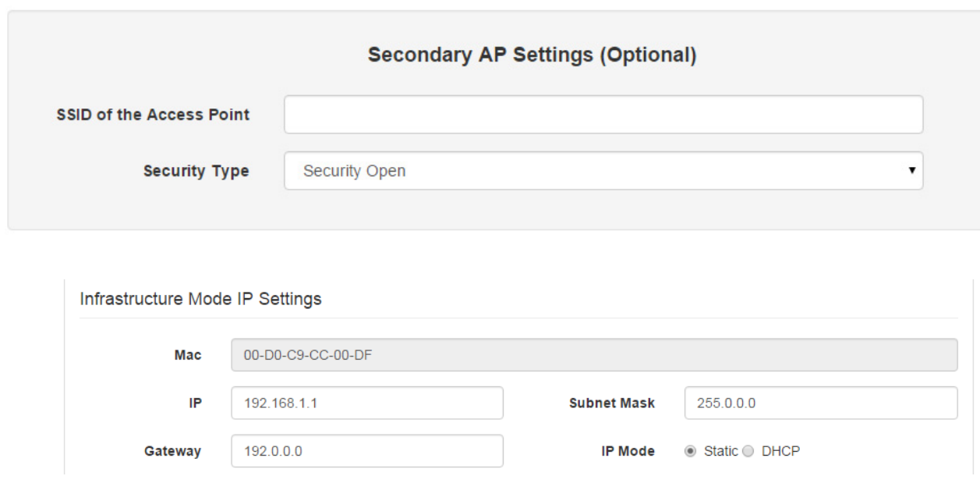Screen dimensions: 980x483
Task: Click the "Security Type" label
Action: 196,171
